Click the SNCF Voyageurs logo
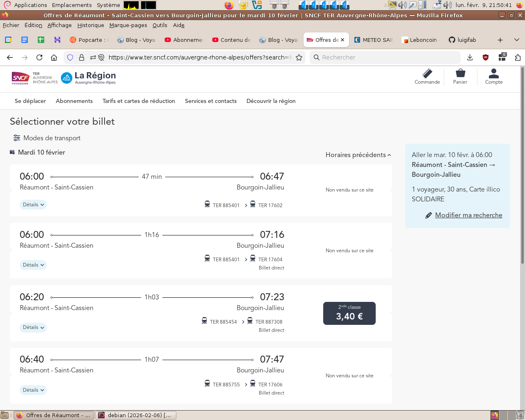The width and height of the screenshot is (525, 420). pos(21,78)
